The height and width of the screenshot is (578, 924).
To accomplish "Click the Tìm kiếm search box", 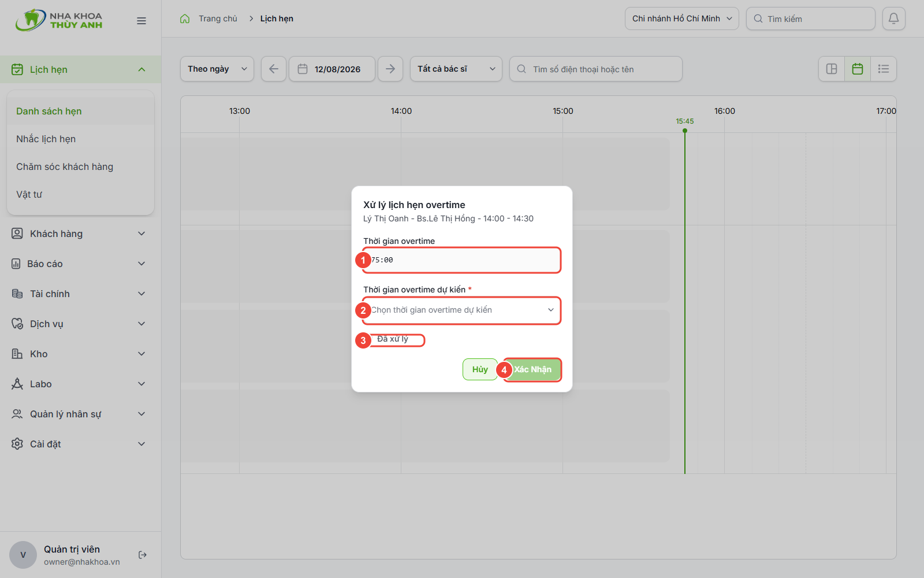I will point(811,18).
